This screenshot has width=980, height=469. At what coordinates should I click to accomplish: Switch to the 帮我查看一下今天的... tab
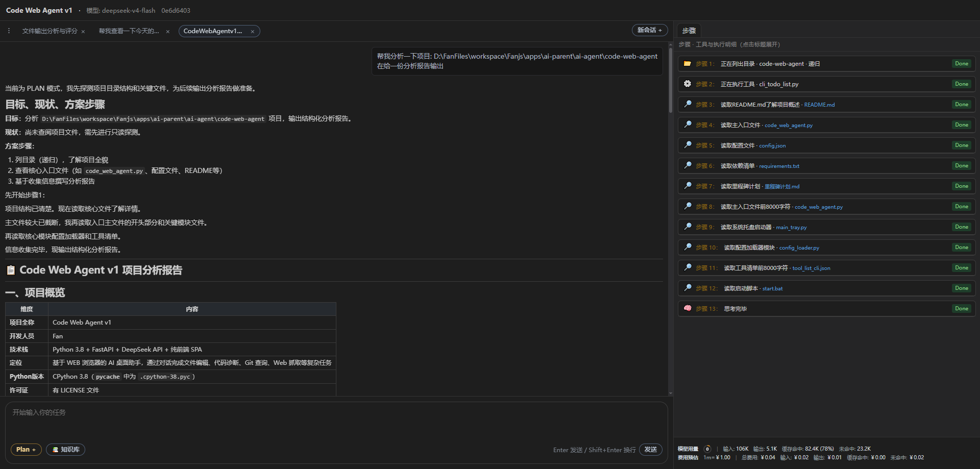pyautogui.click(x=129, y=31)
